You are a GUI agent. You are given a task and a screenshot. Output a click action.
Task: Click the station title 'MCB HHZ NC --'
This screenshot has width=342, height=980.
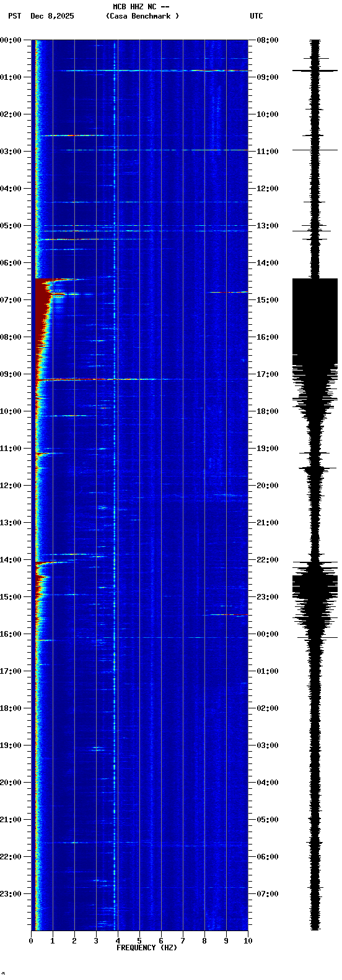tap(141, 7)
